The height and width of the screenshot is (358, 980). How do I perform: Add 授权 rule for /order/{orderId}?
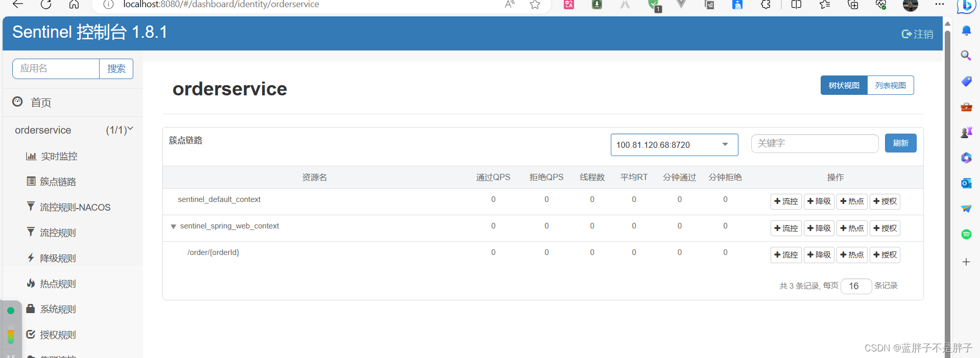point(885,254)
